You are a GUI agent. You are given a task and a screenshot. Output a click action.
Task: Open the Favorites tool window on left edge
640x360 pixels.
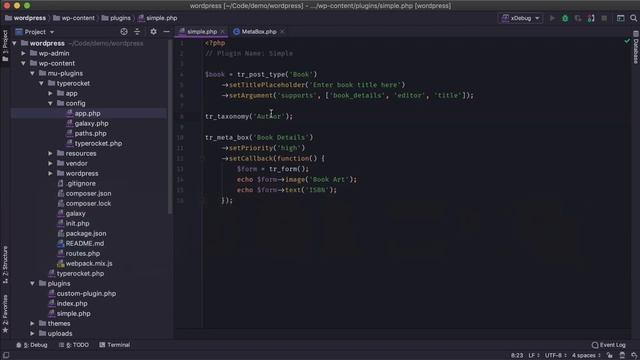pyautogui.click(x=5, y=313)
